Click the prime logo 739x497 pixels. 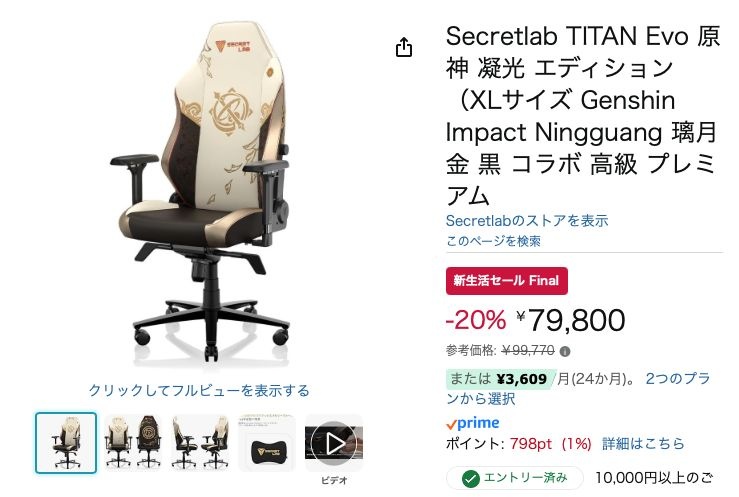pos(473,424)
